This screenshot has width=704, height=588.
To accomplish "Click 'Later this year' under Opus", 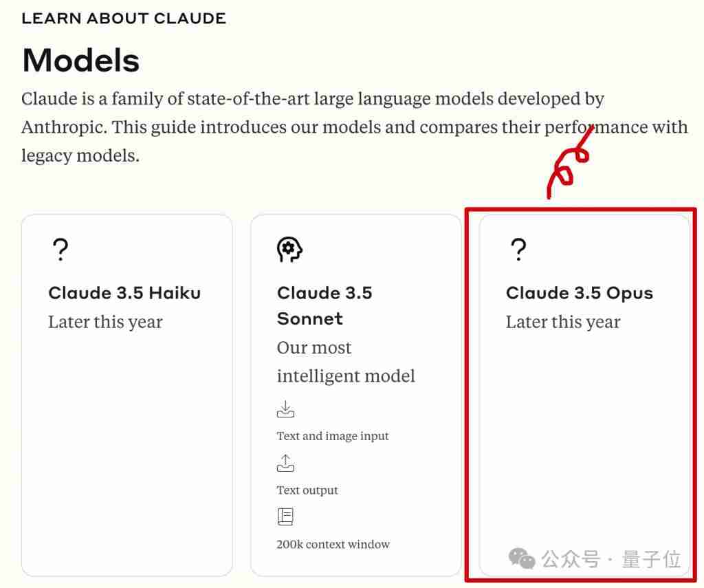I will [563, 322].
